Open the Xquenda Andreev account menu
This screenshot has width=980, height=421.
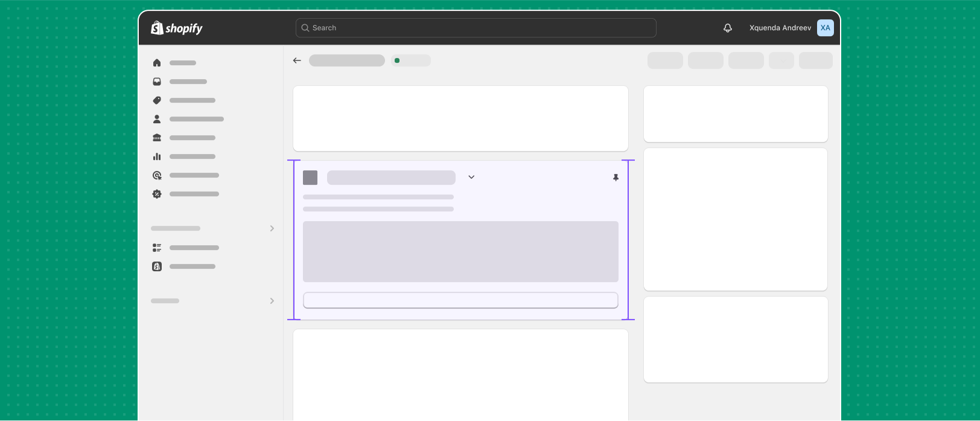pyautogui.click(x=791, y=28)
